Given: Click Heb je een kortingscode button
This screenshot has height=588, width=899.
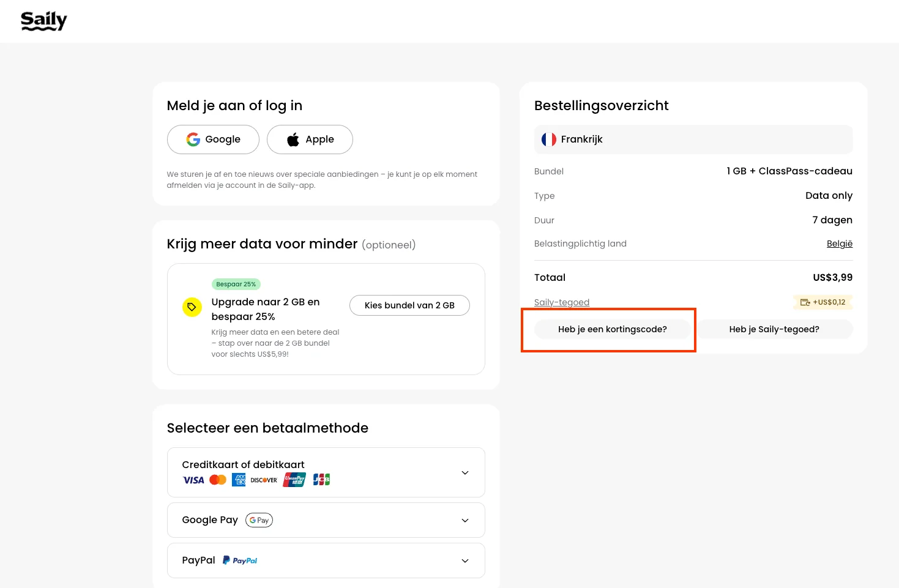Looking at the screenshot, I should click(x=612, y=329).
